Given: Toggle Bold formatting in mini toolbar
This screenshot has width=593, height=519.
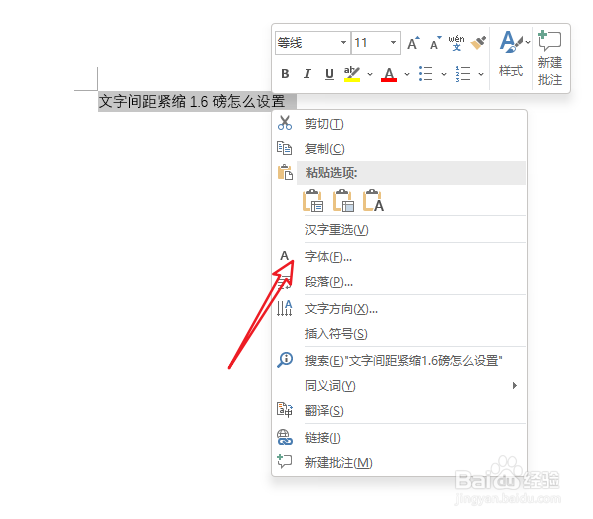Looking at the screenshot, I should pos(285,74).
